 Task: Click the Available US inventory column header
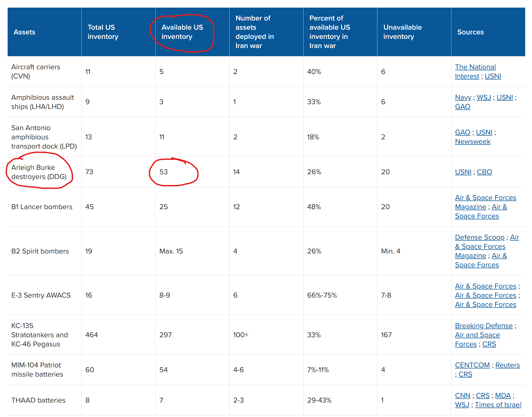tap(182, 32)
